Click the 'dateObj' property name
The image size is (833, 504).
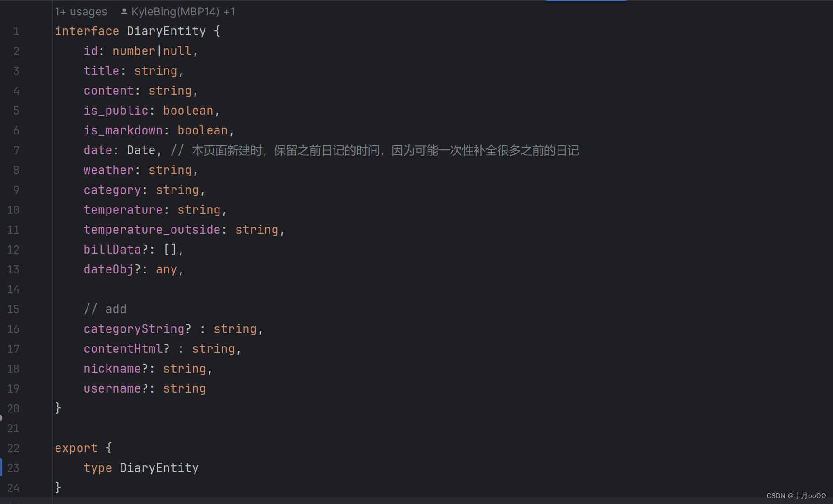click(109, 269)
